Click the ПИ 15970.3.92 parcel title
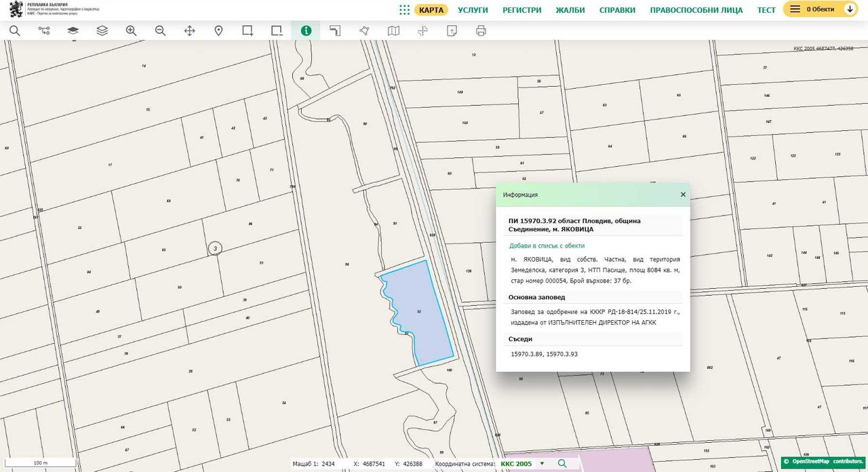 pos(575,225)
